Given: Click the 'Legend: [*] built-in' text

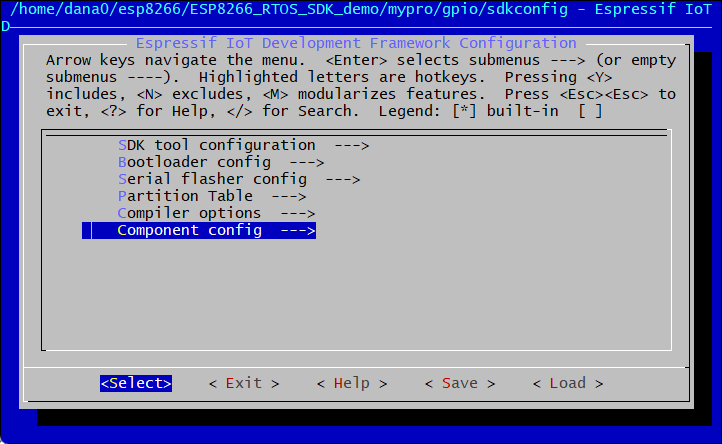Looking at the screenshot, I should pyautogui.click(x=468, y=111).
